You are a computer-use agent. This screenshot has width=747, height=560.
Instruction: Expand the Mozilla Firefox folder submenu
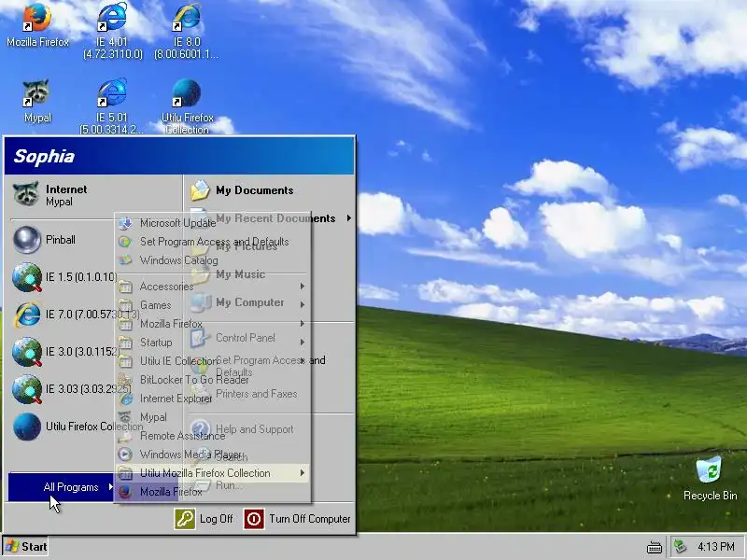[212, 324]
